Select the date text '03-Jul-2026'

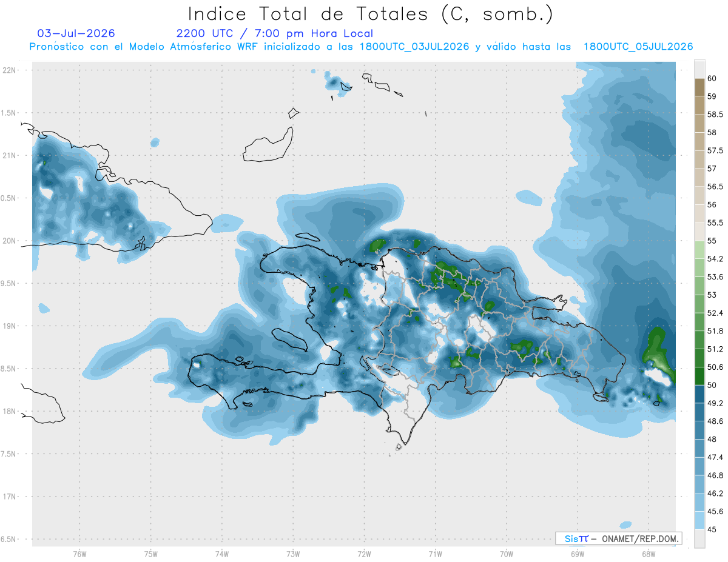click(76, 33)
